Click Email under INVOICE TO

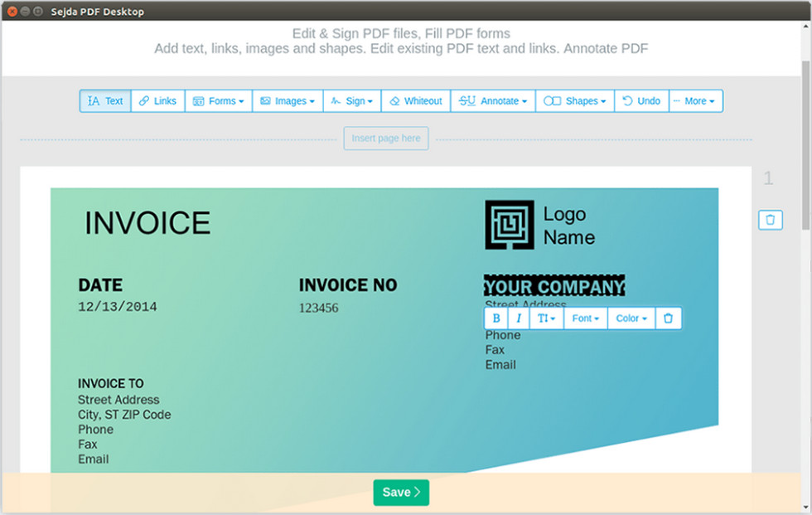pyautogui.click(x=93, y=459)
